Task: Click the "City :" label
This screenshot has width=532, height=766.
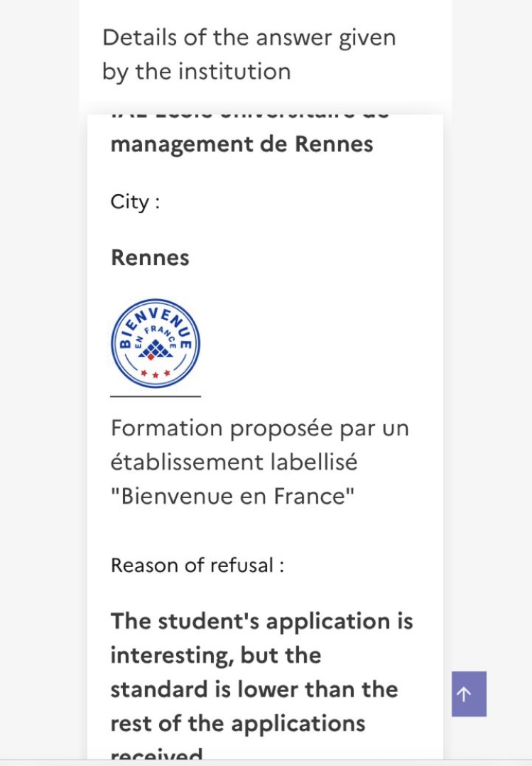Action: [135, 202]
